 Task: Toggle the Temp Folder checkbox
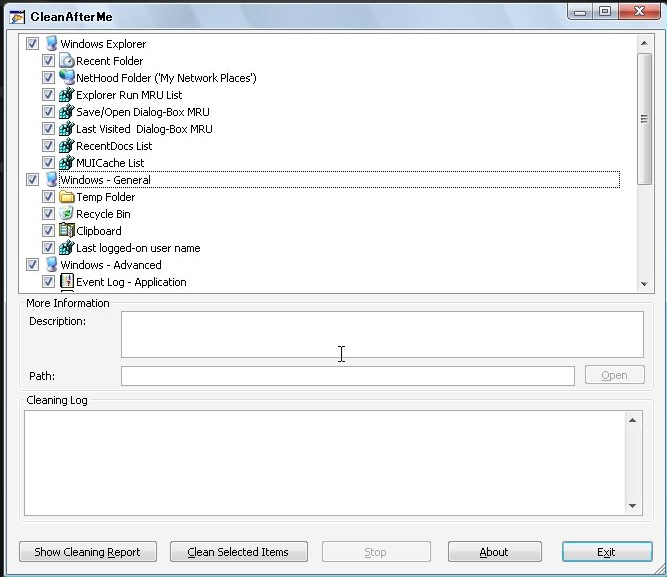pyautogui.click(x=48, y=197)
